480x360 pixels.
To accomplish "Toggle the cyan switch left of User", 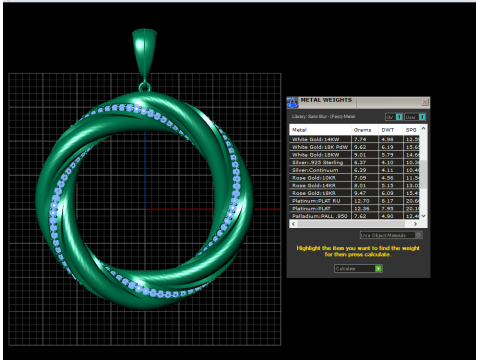I will click(x=399, y=117).
